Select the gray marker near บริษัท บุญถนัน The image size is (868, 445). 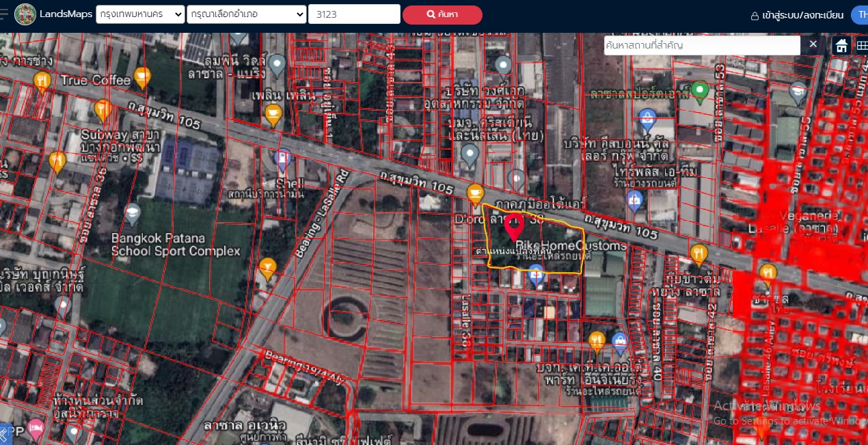point(63,307)
